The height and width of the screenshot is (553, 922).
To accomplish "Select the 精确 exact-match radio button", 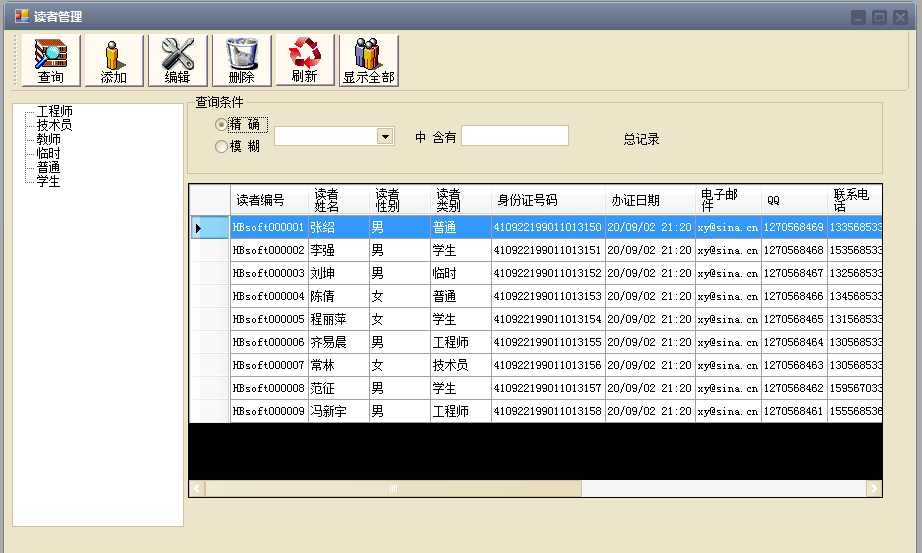I will (x=221, y=124).
